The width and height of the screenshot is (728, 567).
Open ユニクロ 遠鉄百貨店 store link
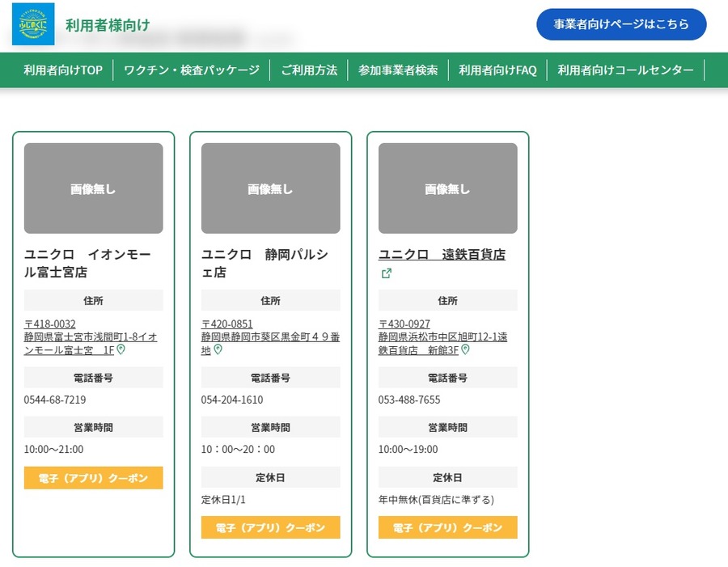[442, 255]
